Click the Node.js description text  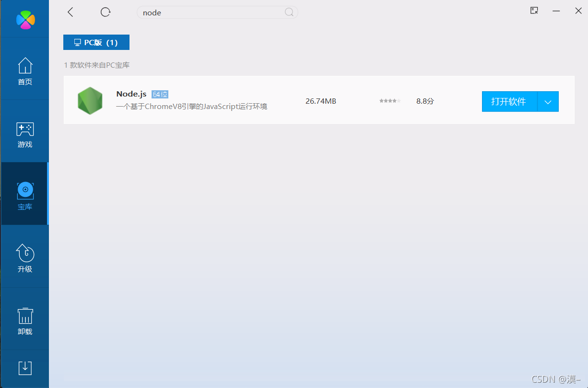click(191, 107)
